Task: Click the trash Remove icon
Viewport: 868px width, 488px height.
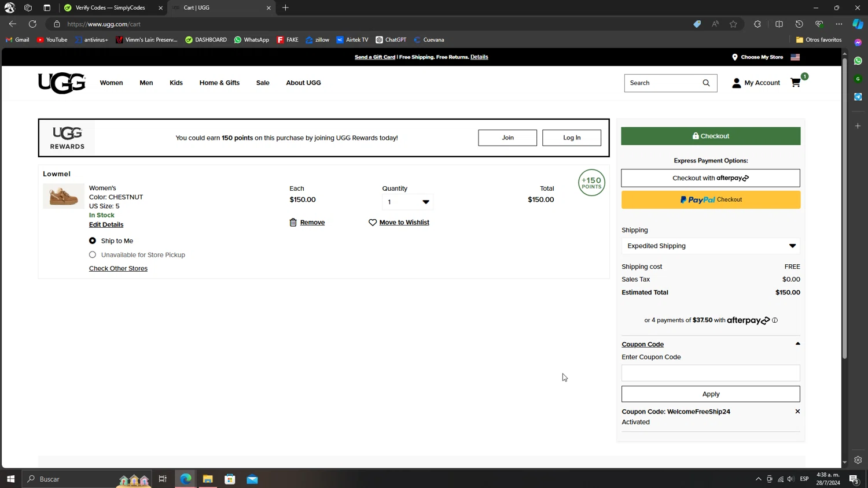Action: pyautogui.click(x=293, y=223)
